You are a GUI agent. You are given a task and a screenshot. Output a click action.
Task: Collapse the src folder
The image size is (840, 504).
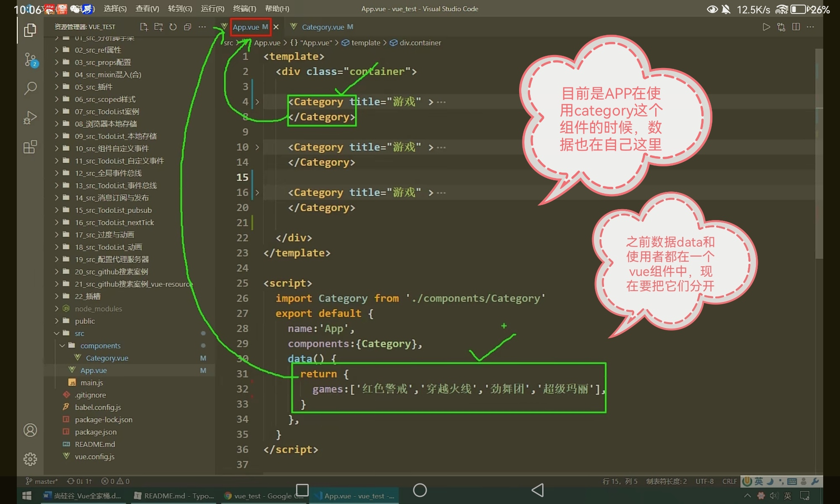click(x=79, y=333)
